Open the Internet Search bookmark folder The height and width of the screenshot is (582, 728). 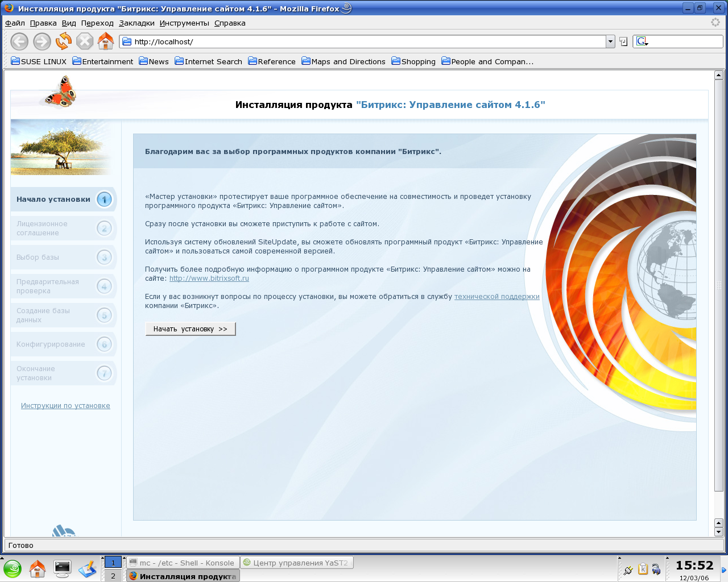(x=209, y=61)
